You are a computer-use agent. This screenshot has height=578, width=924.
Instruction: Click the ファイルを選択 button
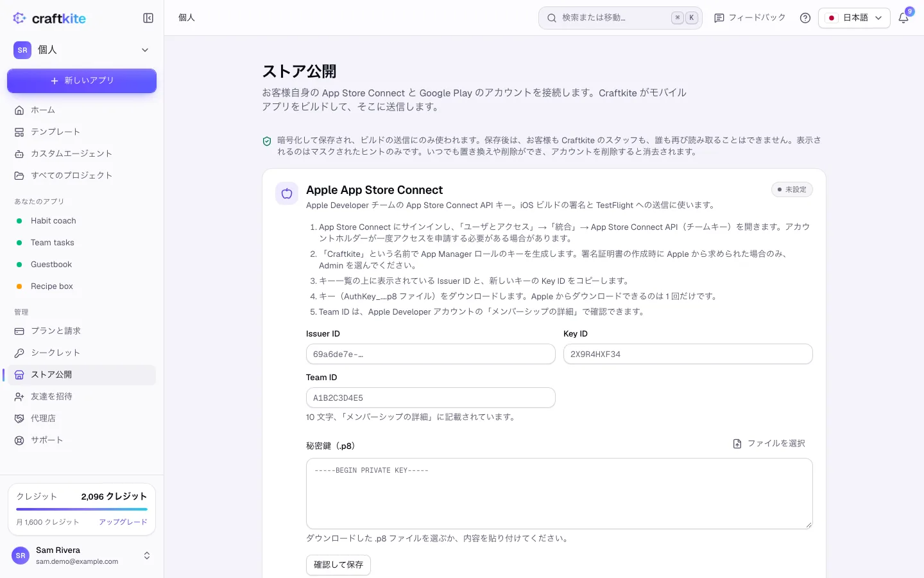tap(769, 444)
